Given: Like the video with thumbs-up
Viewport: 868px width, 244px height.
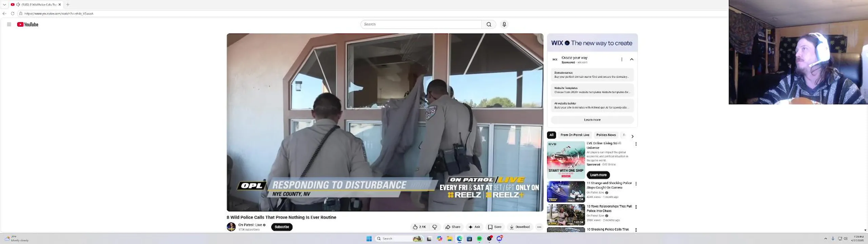Looking at the screenshot, I should [x=419, y=227].
